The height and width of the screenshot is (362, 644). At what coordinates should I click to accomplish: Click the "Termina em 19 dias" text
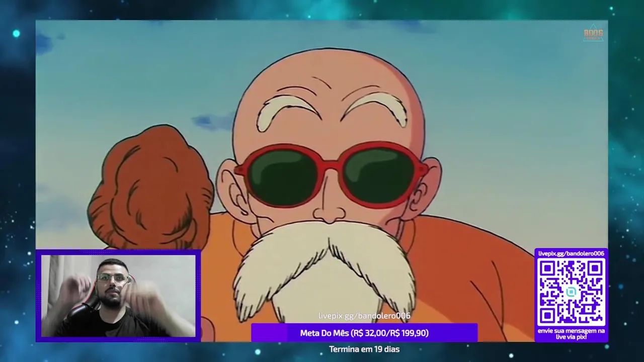pos(364,349)
